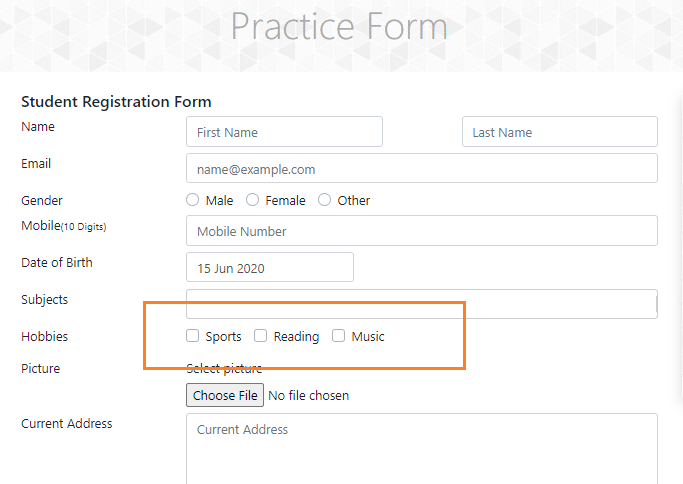Click inside the Current Address text area
This screenshot has width=683, height=484.
(421, 448)
